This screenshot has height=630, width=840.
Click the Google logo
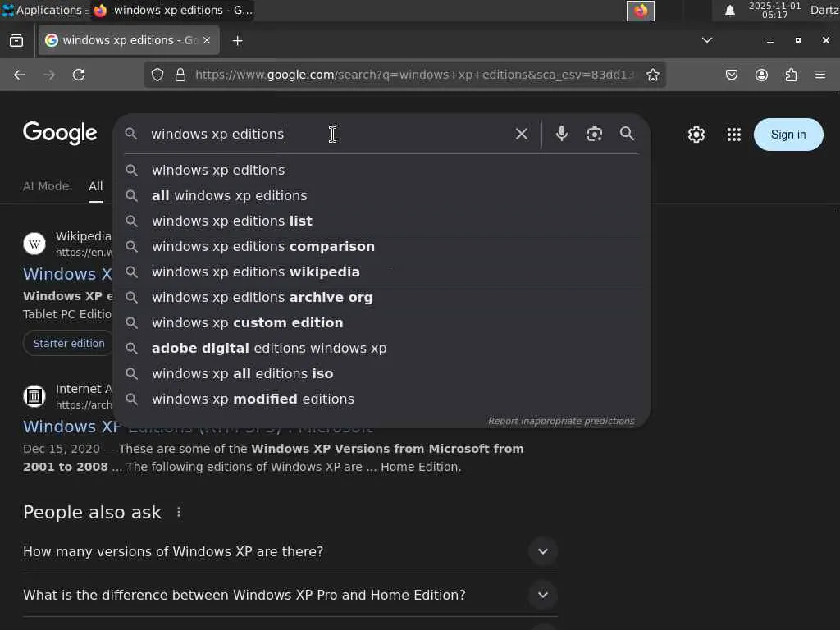[60, 133]
